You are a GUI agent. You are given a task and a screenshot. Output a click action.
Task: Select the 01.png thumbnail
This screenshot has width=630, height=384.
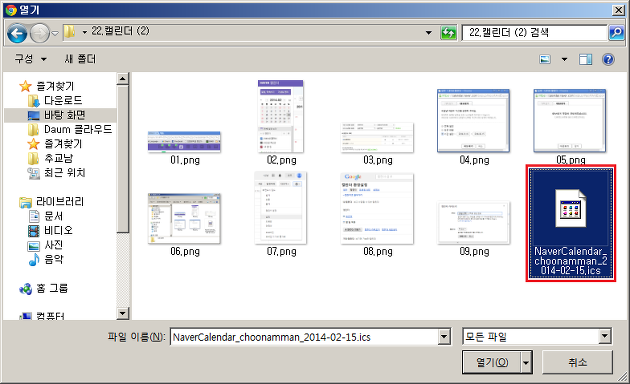(184, 142)
